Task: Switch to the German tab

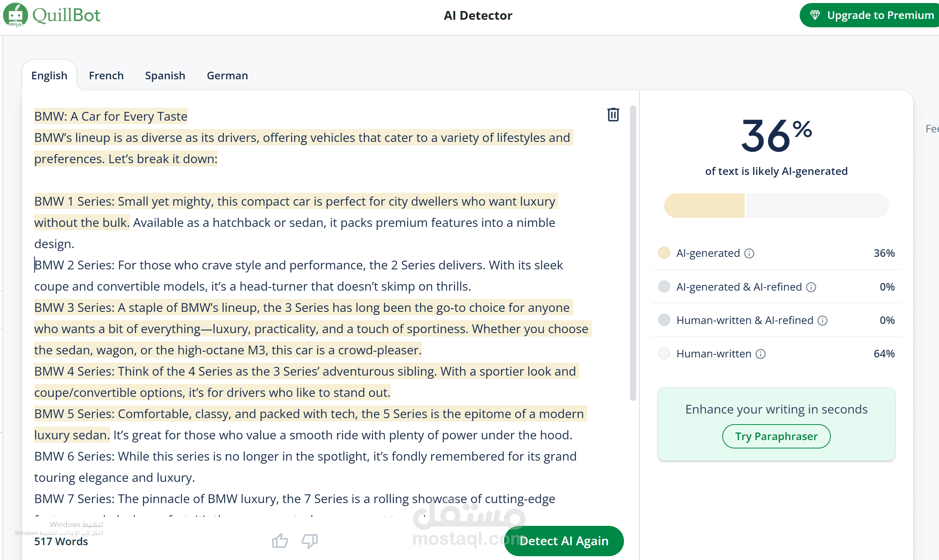Action: [227, 76]
